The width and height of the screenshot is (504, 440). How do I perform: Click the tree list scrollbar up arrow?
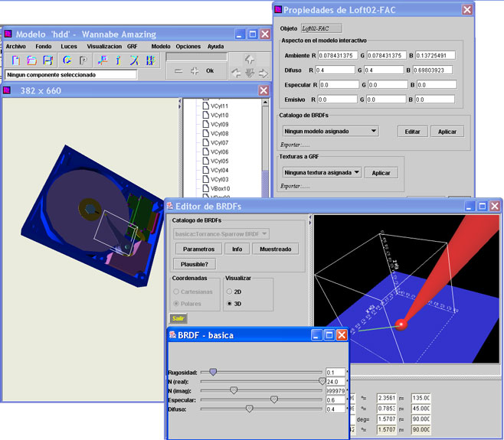[x=265, y=103]
